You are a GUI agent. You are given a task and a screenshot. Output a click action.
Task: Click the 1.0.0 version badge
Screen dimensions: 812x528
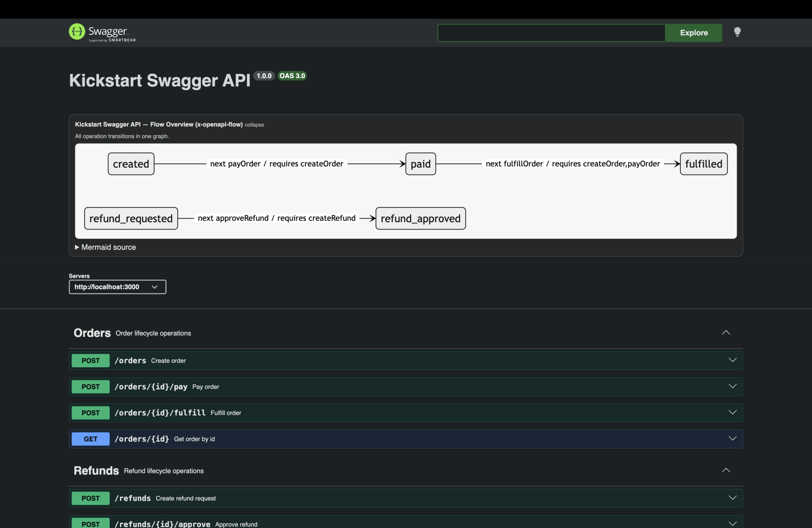click(x=263, y=76)
